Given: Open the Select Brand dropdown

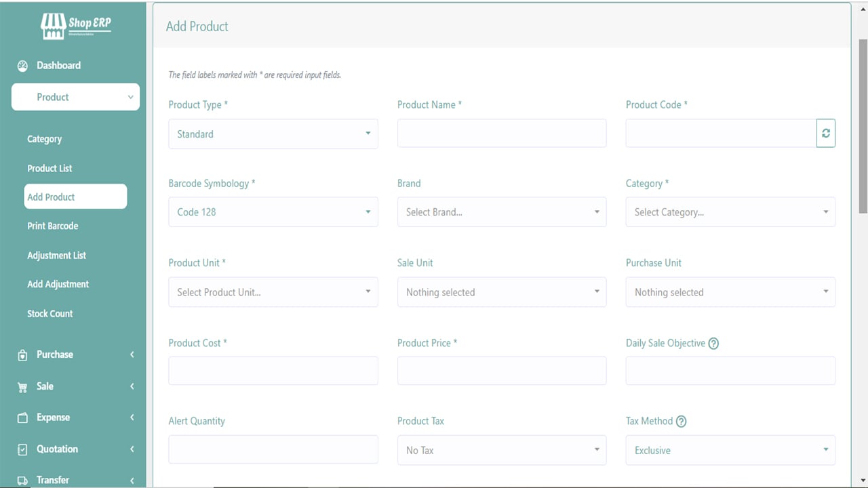Looking at the screenshot, I should [501, 212].
